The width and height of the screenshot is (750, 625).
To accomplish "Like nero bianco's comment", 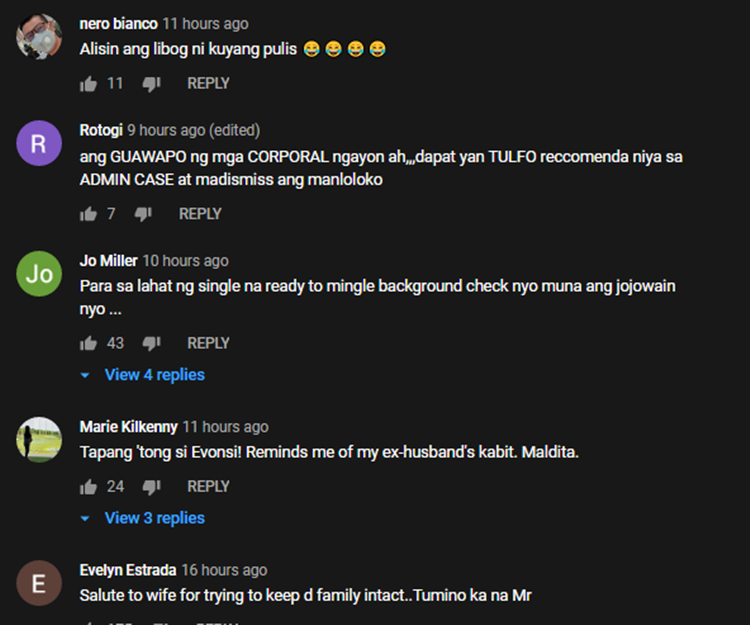I will click(88, 84).
